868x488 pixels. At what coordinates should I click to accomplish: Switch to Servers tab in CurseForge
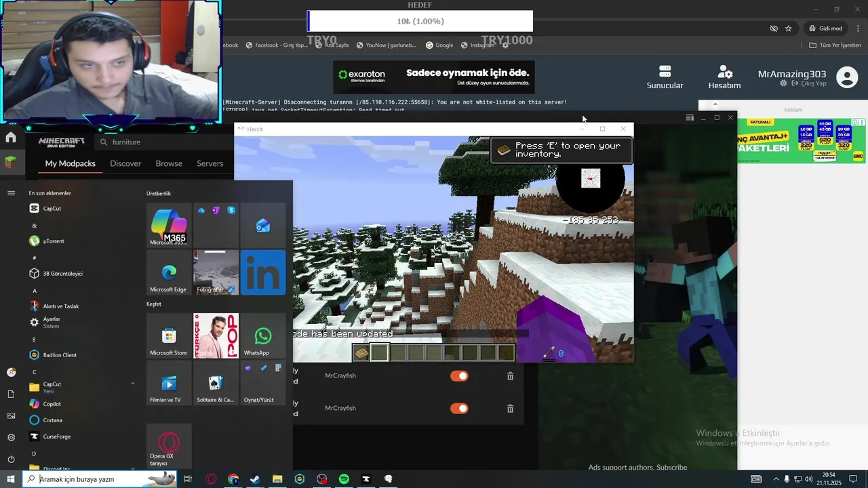pos(210,163)
